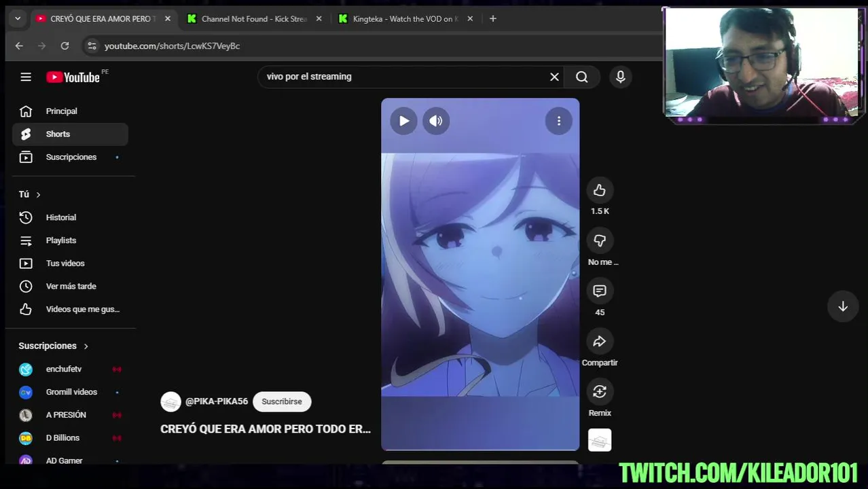Open Tus videos from sidebar
868x489 pixels.
[70, 264]
